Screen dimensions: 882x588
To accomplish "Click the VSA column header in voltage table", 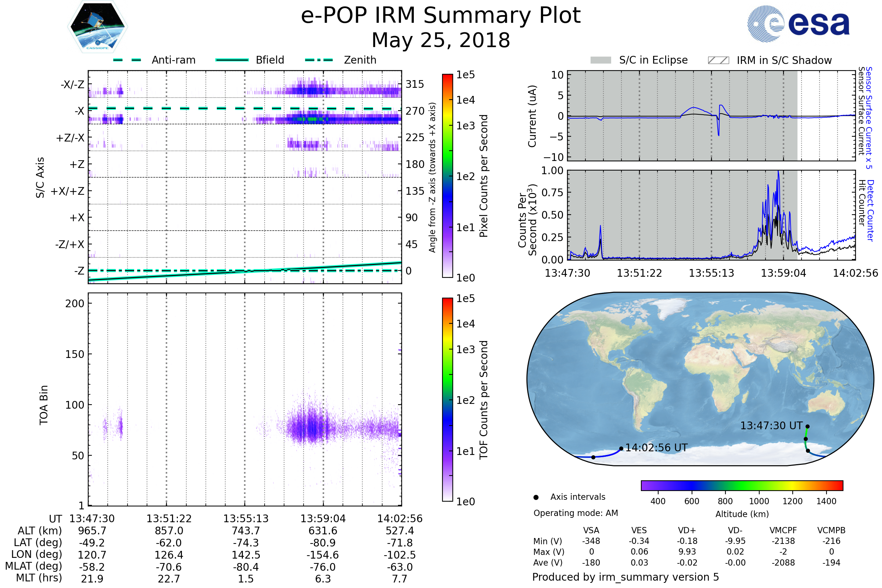I will coord(591,530).
